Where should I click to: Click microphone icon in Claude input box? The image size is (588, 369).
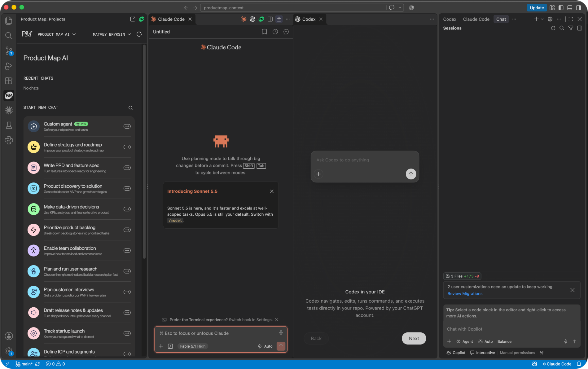[x=281, y=333]
